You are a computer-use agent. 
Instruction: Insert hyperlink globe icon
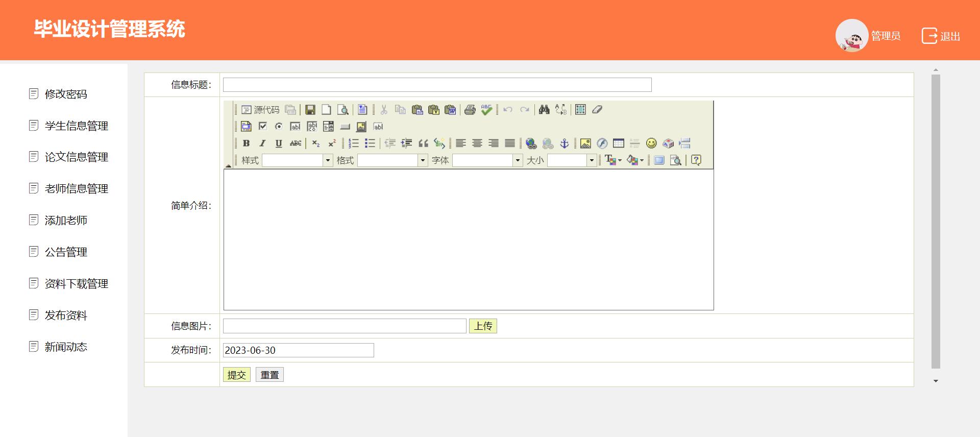click(x=531, y=143)
